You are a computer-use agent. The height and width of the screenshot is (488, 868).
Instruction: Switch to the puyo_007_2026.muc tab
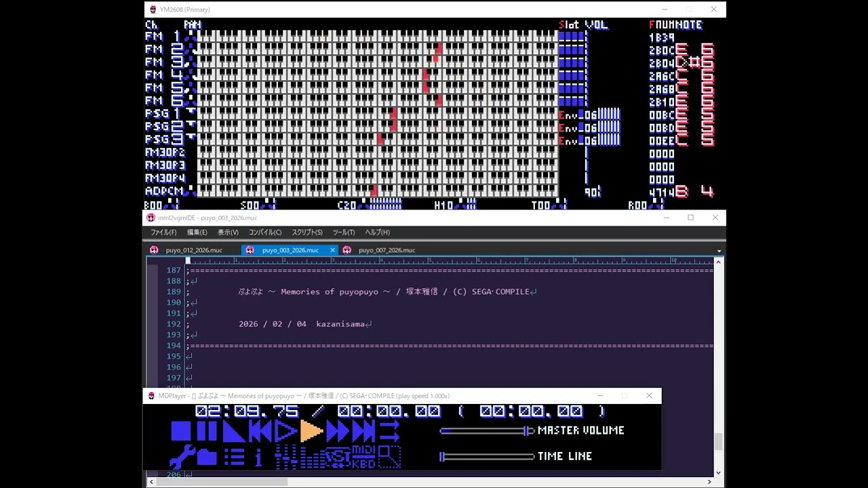coord(386,250)
